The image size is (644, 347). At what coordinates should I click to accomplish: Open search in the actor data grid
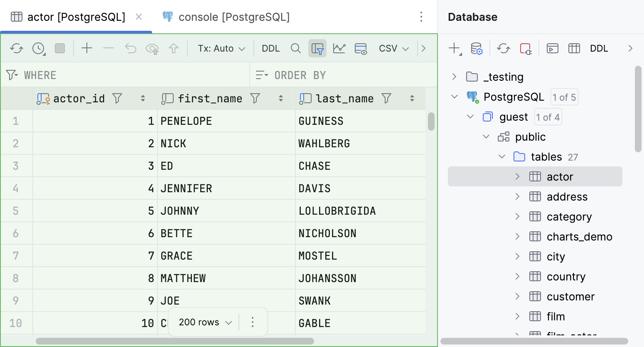point(296,48)
